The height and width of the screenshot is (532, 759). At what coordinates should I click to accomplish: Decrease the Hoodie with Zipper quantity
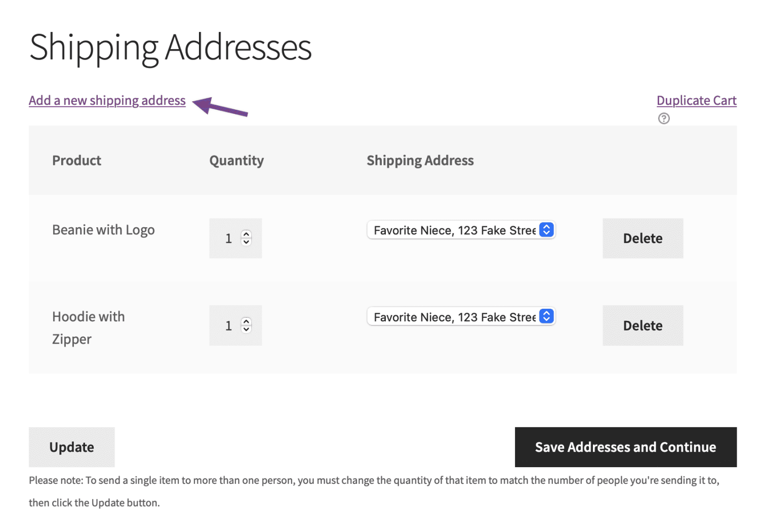coord(246,330)
